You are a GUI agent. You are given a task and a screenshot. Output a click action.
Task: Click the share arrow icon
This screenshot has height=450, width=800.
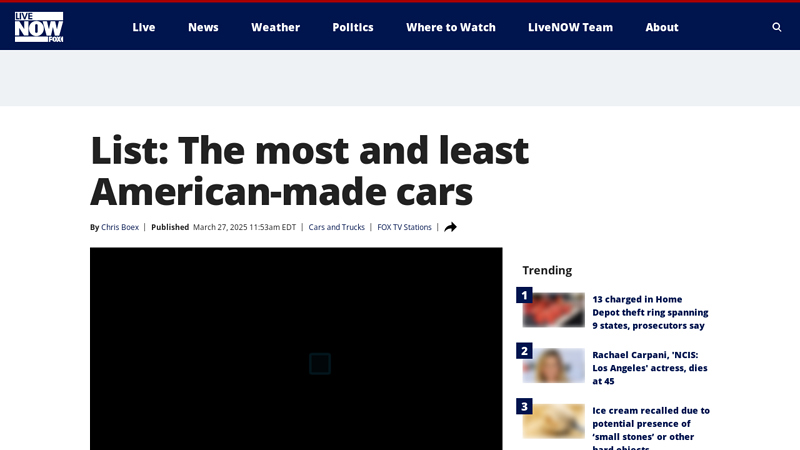(x=450, y=227)
